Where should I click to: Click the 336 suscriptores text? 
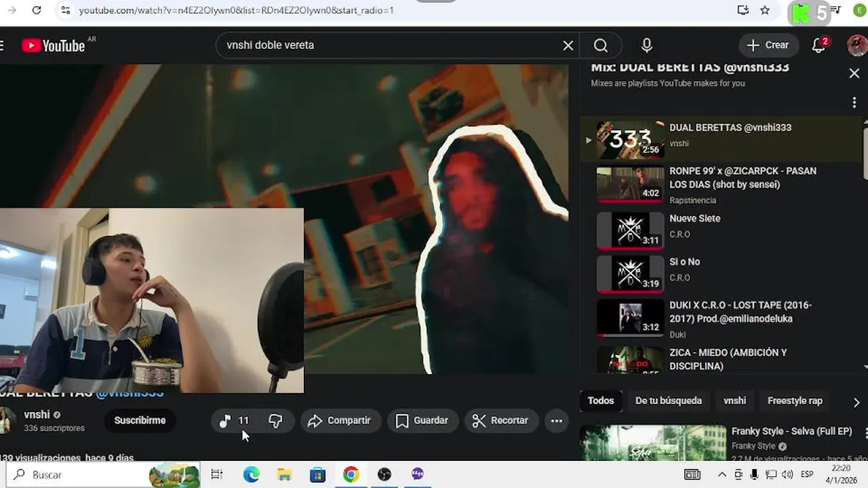click(54, 428)
